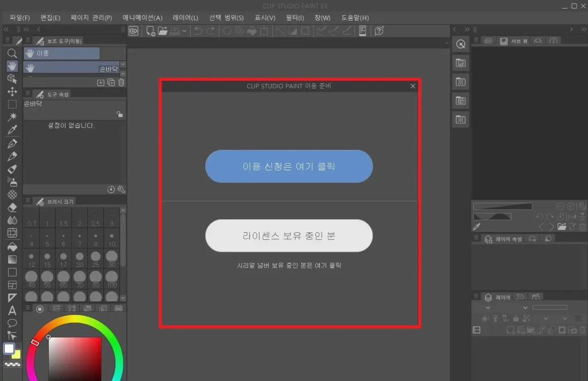Open the dropdown arrow next to the save icon
Viewport: 588px width, 381px height.
click(184, 31)
